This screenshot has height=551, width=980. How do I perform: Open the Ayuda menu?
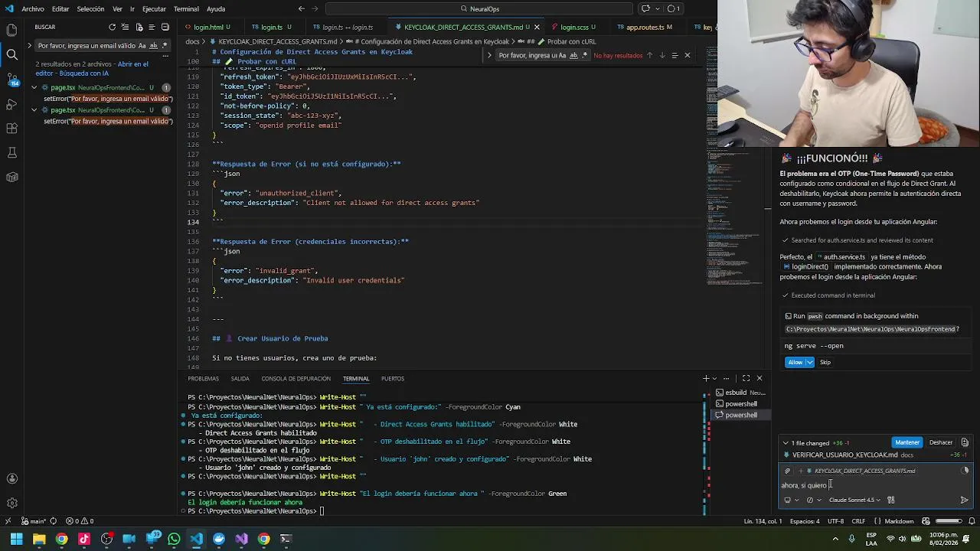point(216,9)
